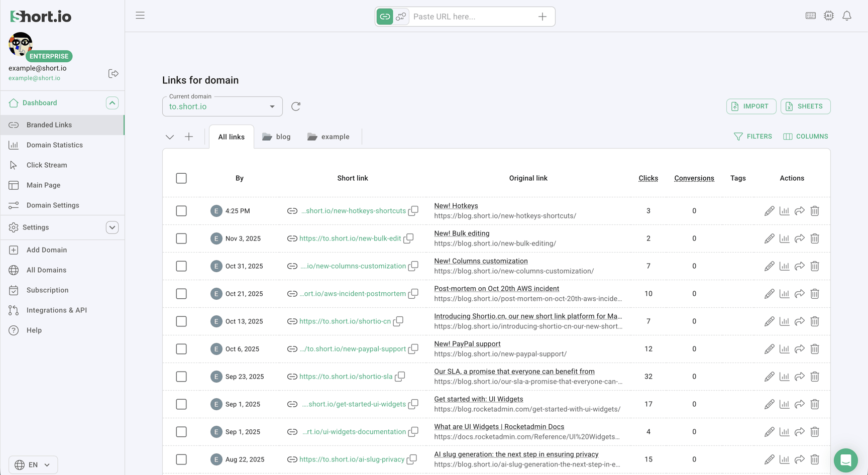Viewport: 868px width, 475px height.
Task: Click the IMPORT button
Action: pos(751,106)
